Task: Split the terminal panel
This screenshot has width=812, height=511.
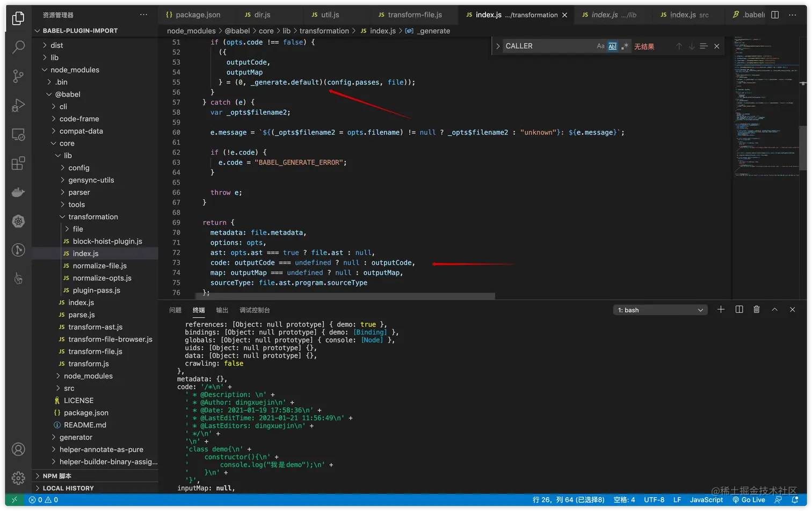Action: click(739, 310)
